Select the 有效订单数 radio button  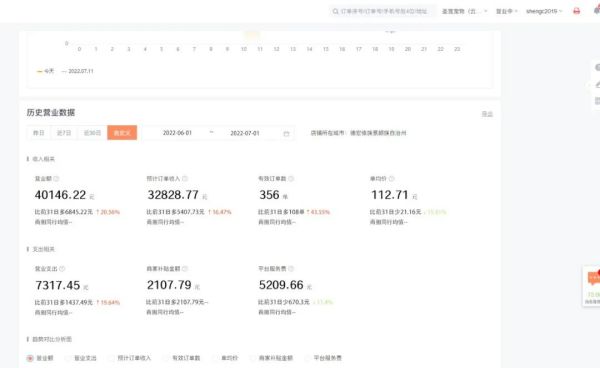point(166,358)
